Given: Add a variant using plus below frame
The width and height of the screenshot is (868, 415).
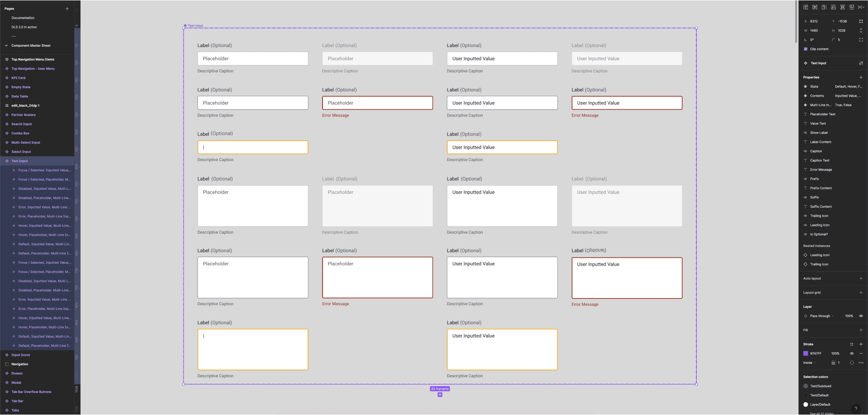Looking at the screenshot, I should pos(440,395).
